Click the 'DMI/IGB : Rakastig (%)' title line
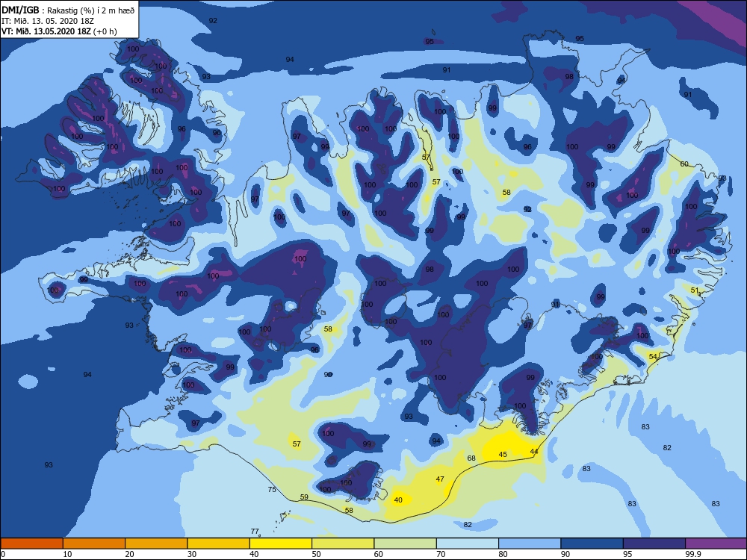Viewport: 747px width, 560px height. click(x=69, y=10)
